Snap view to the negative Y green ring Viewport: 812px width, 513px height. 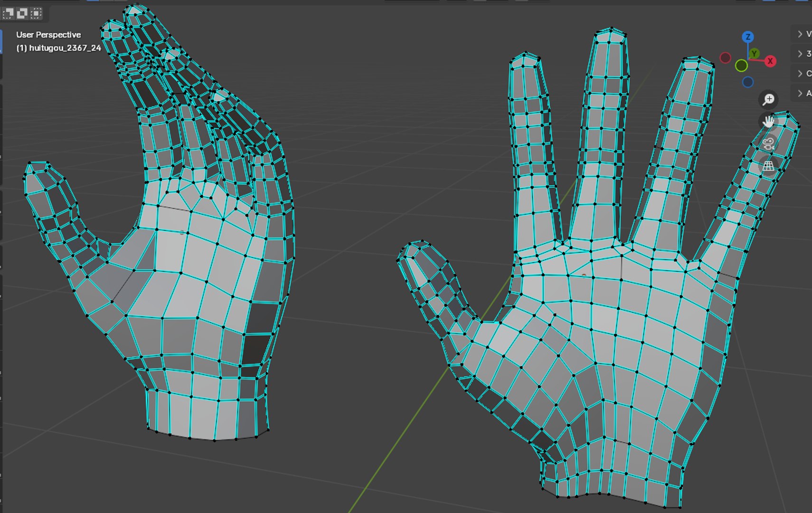[x=741, y=66]
